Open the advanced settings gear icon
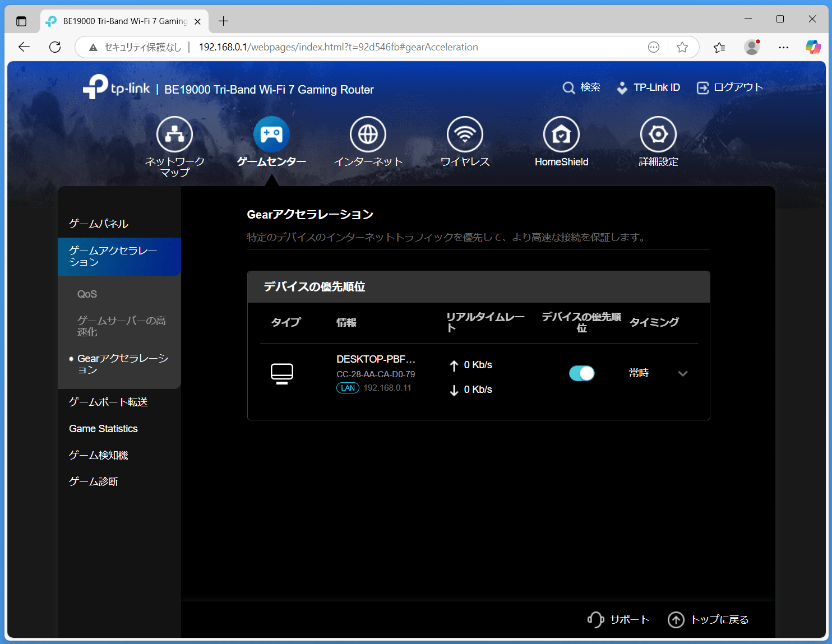This screenshot has height=644, width=832. (x=658, y=135)
